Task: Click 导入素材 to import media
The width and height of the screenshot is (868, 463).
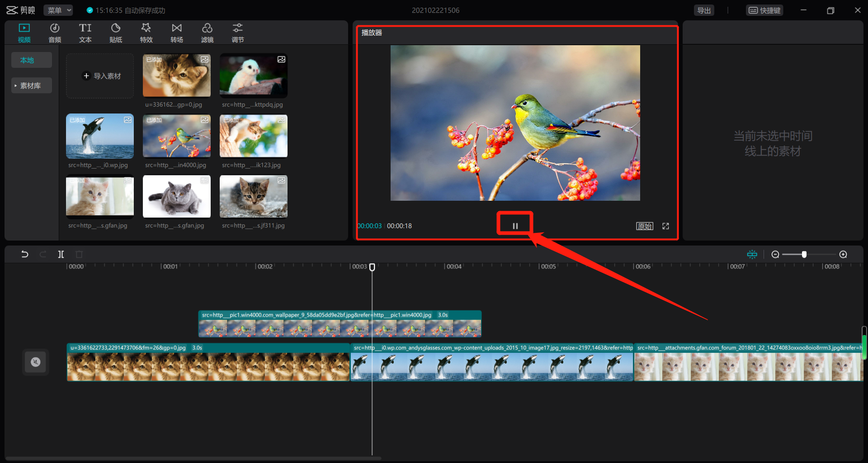Action: tap(101, 76)
